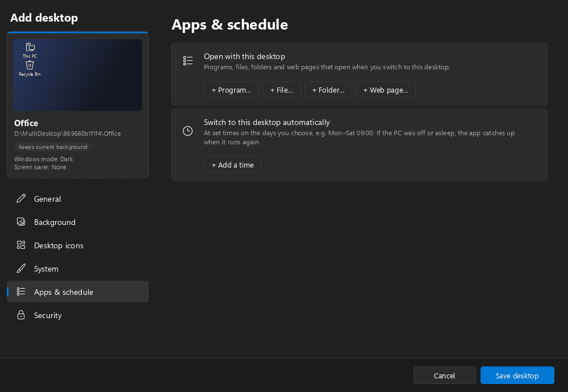This screenshot has width=568, height=392.
Task: Open the Security section
Action: point(78,315)
